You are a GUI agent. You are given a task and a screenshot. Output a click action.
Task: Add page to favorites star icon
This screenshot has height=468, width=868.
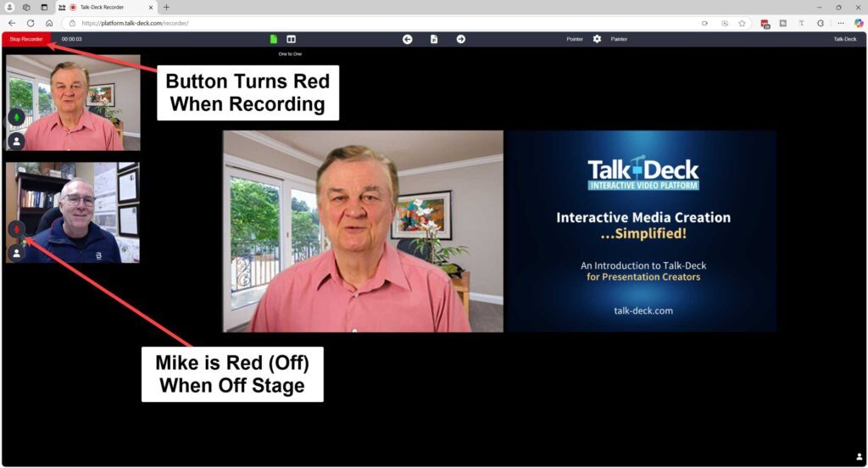pyautogui.click(x=742, y=23)
